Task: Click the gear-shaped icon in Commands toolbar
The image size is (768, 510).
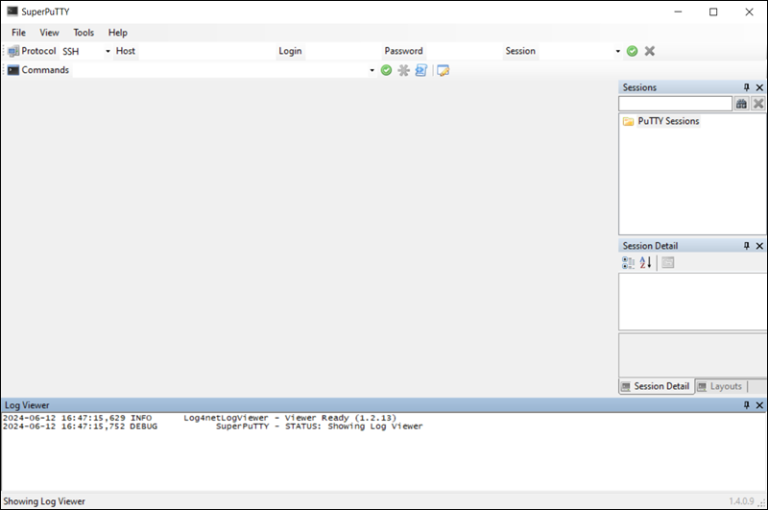Action: point(404,70)
